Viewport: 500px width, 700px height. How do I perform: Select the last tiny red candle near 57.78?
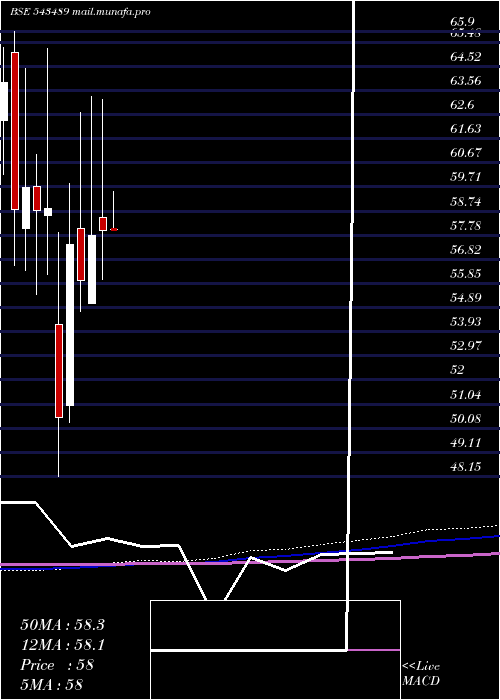point(114,229)
